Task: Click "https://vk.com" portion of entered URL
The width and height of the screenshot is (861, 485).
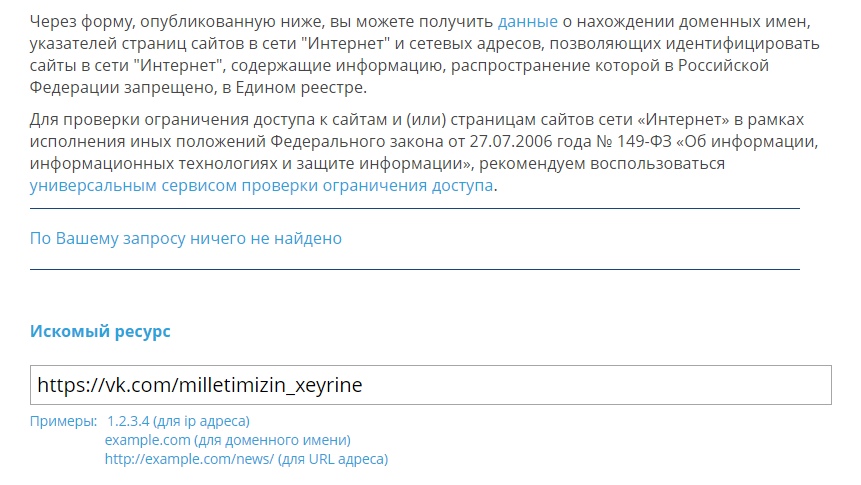Action: (x=105, y=385)
